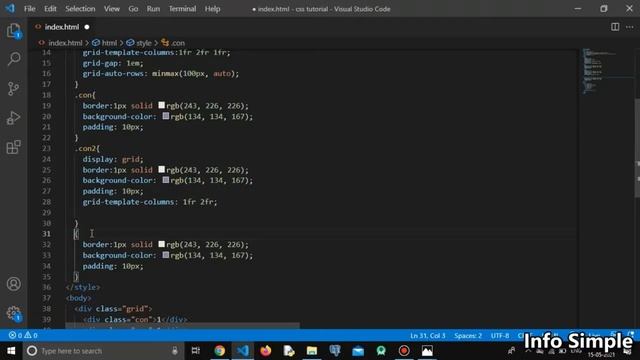Viewport: 640px width, 360px height.
Task: Click the .con2{ selector text
Action: [87, 149]
